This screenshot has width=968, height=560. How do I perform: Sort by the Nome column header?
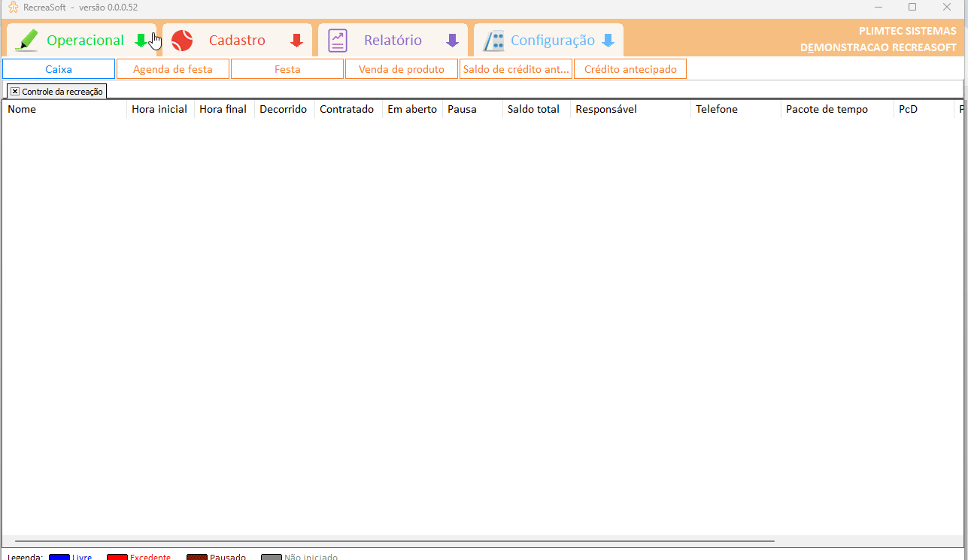64,109
